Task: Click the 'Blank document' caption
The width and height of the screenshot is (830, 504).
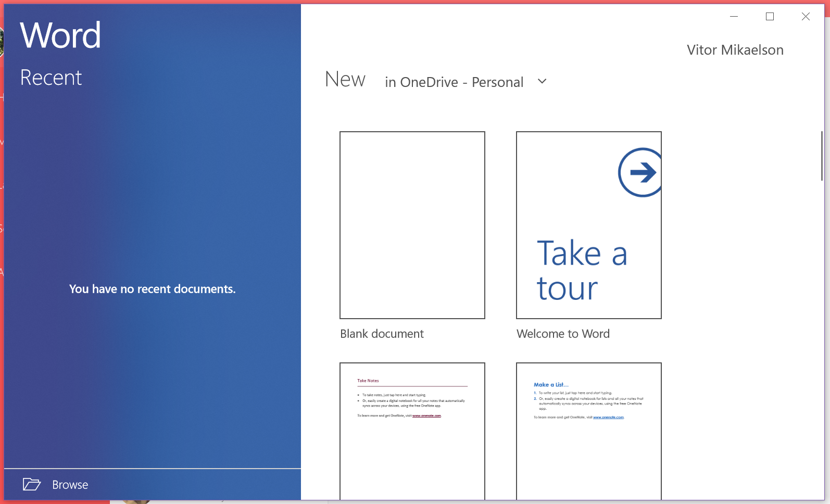Action: click(x=382, y=334)
